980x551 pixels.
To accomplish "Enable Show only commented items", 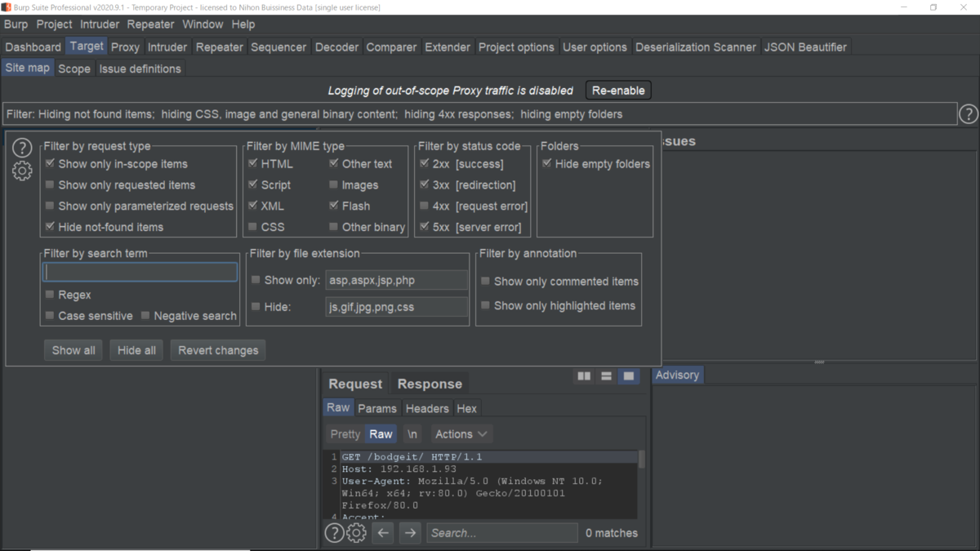I will pos(485,281).
